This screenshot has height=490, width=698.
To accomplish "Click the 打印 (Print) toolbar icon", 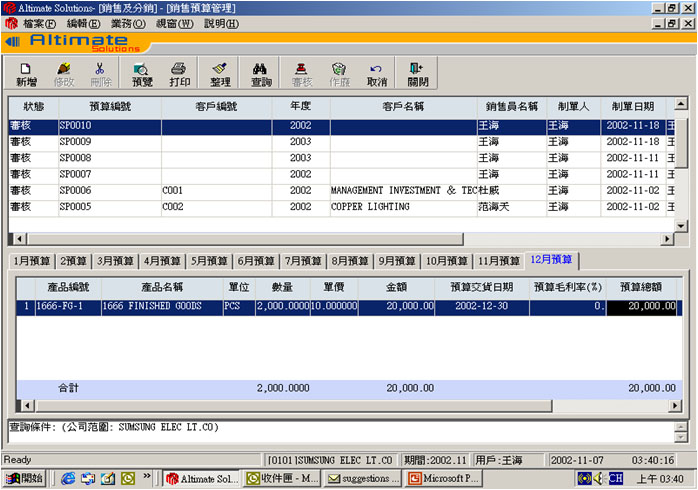I will click(x=180, y=74).
